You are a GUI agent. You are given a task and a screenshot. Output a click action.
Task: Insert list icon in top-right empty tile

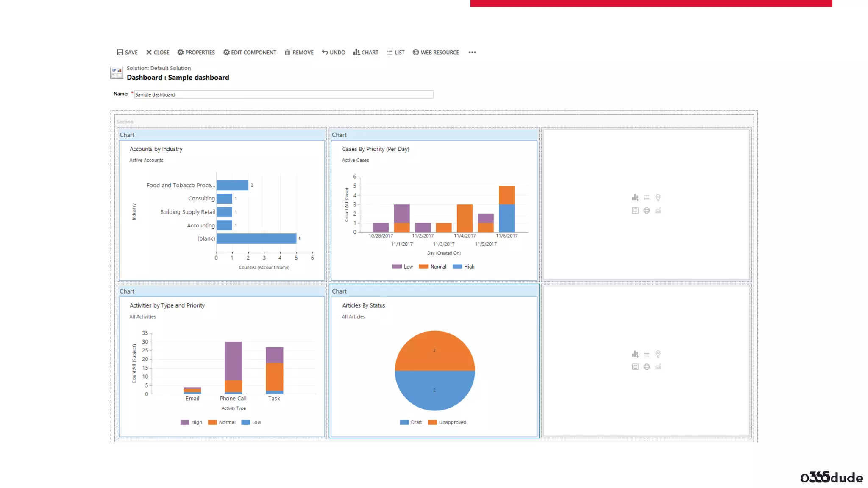click(x=647, y=198)
